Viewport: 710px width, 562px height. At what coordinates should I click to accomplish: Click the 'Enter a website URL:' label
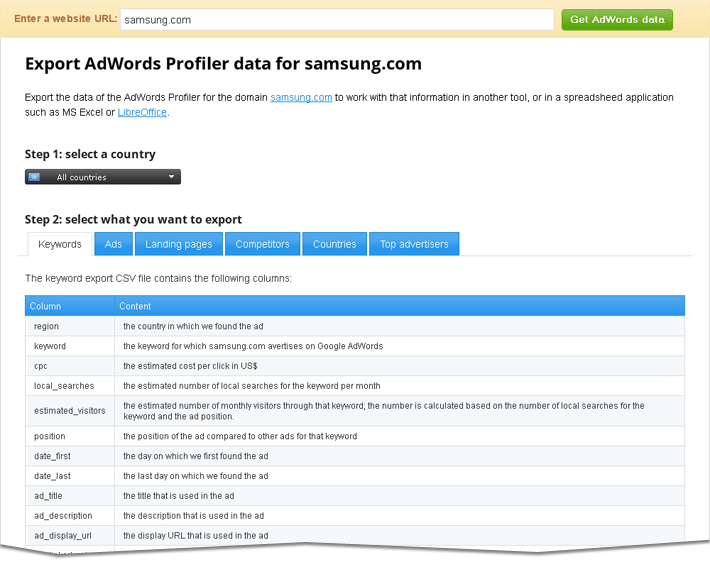click(x=66, y=19)
